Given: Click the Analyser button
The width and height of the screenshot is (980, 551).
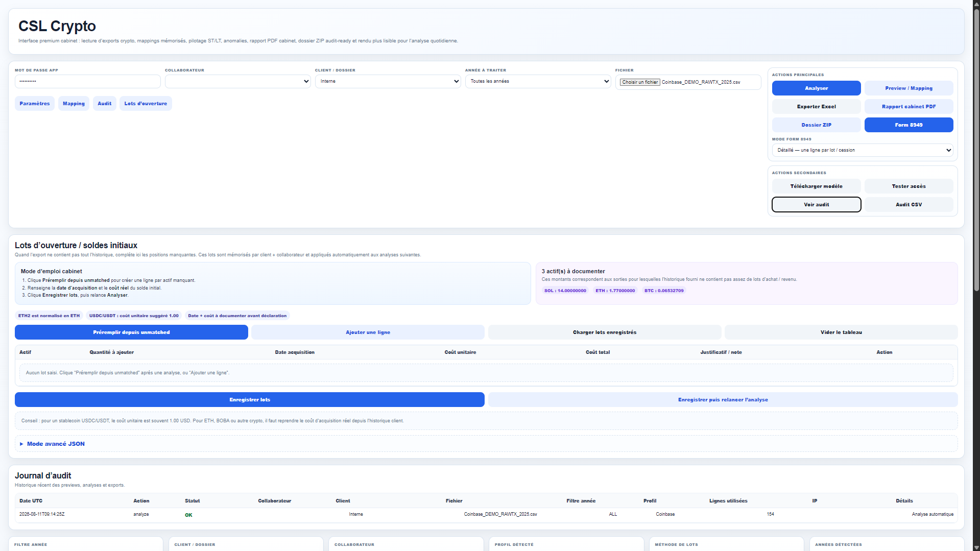Looking at the screenshot, I should [x=816, y=88].
